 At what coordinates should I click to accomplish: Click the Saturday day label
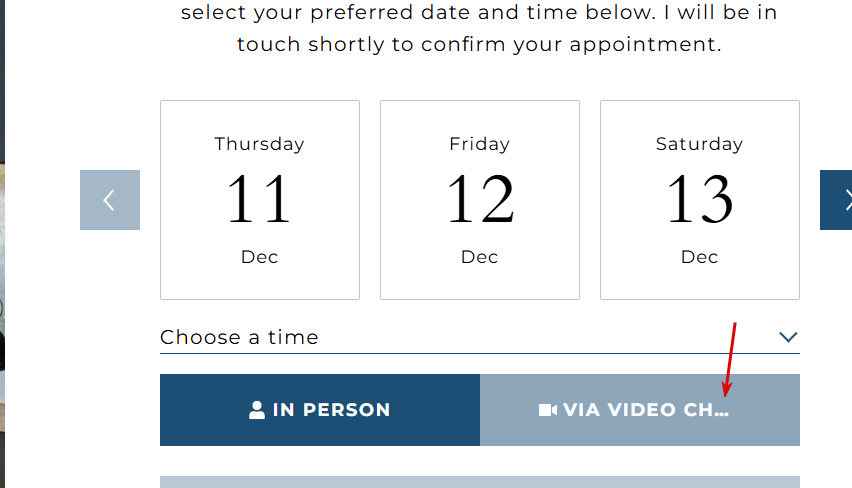point(700,144)
